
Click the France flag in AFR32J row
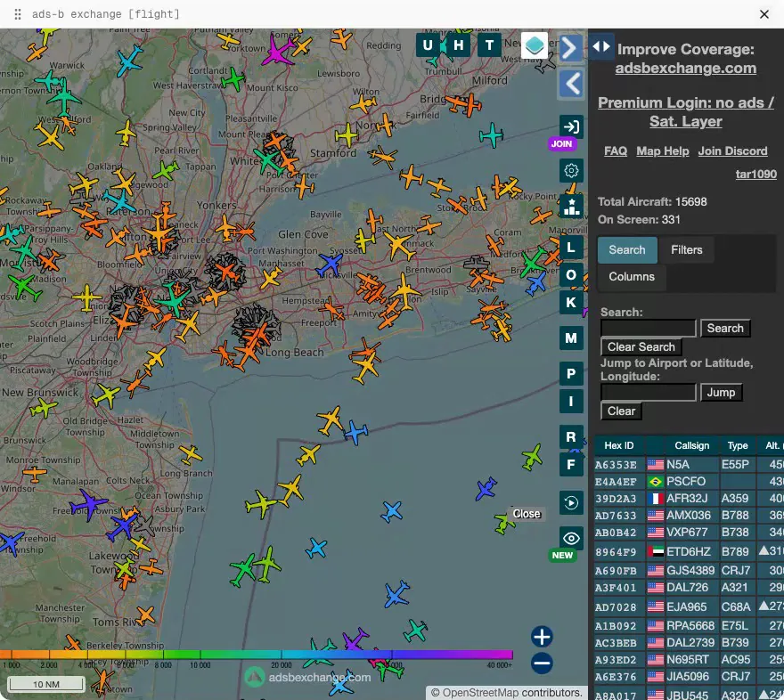[x=655, y=499]
